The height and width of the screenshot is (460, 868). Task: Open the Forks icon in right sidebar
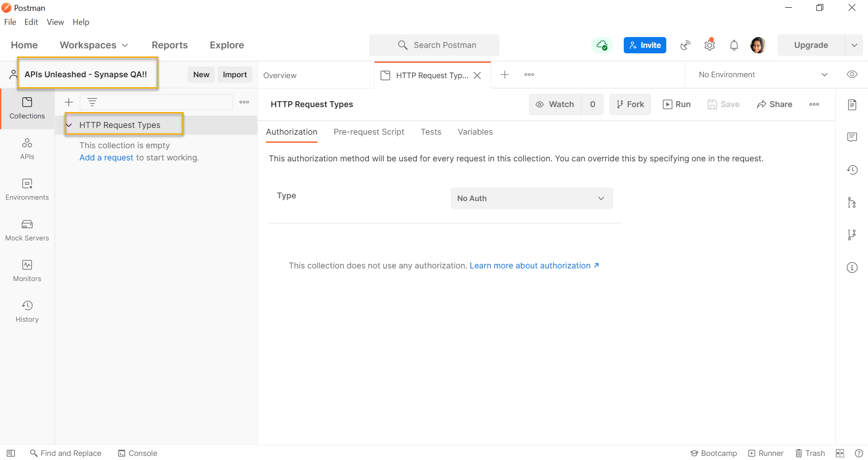tap(852, 235)
